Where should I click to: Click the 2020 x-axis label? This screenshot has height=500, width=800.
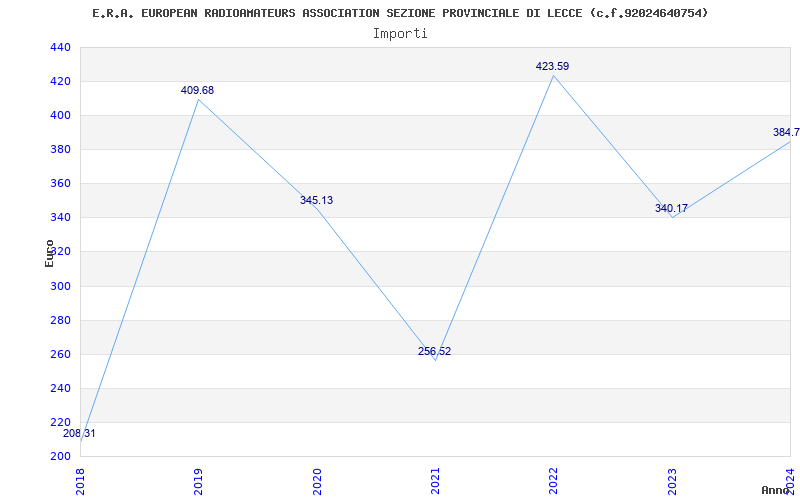[x=317, y=481]
